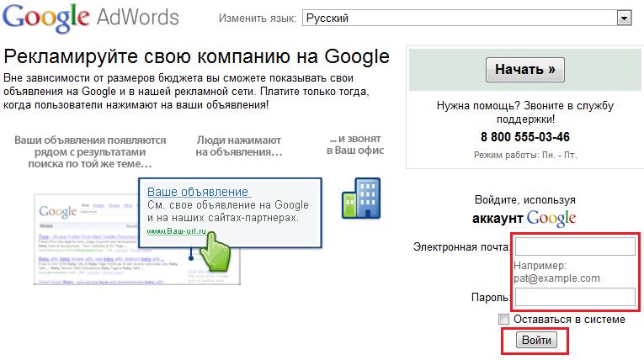Click the Нужна помощь? support text
This screenshot has width=644, height=360.
coord(525,112)
